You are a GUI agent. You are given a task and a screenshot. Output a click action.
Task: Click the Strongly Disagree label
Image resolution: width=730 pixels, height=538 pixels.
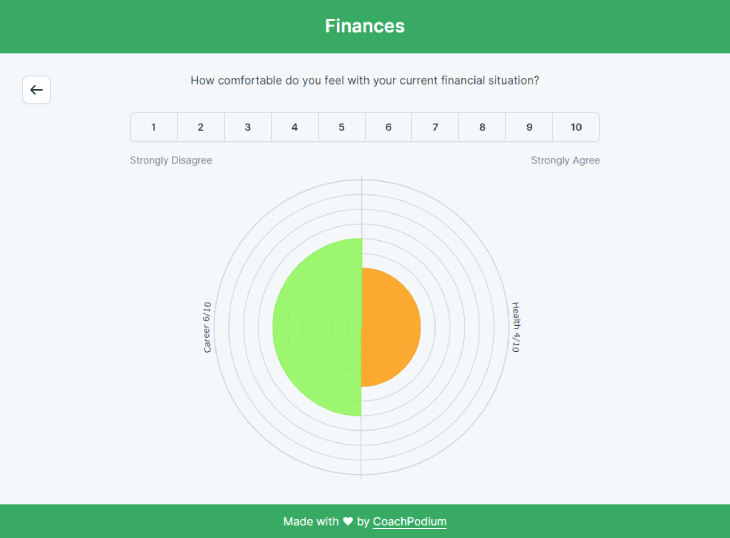171,161
